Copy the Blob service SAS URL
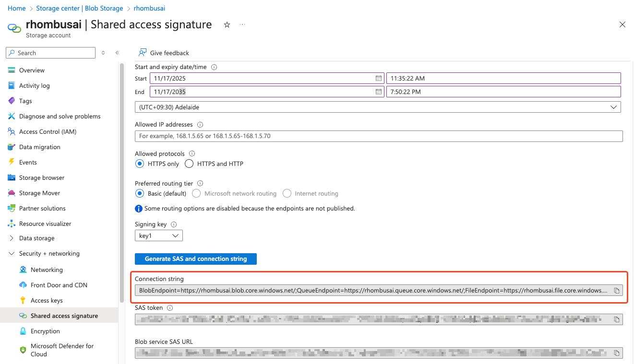The width and height of the screenshot is (634, 364). [617, 352]
